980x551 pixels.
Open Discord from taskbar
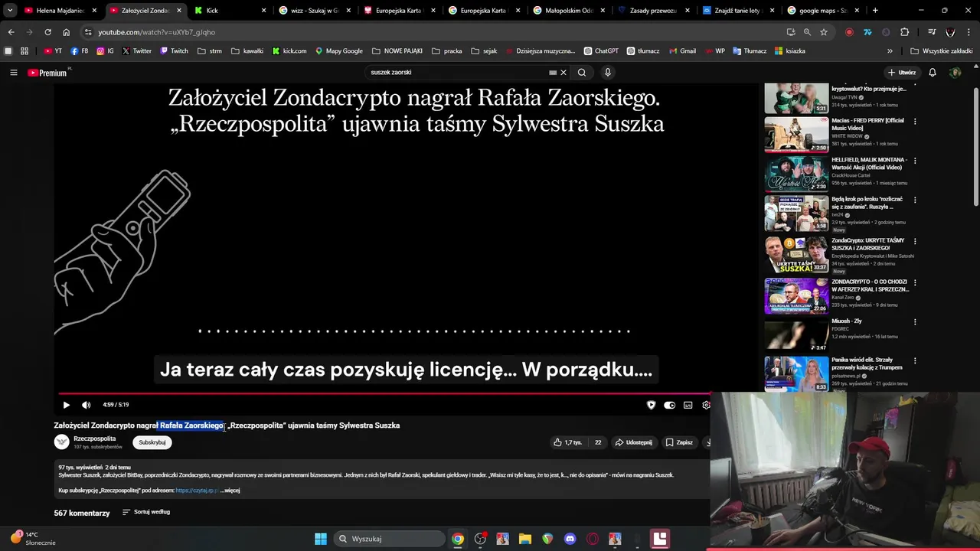point(570,539)
